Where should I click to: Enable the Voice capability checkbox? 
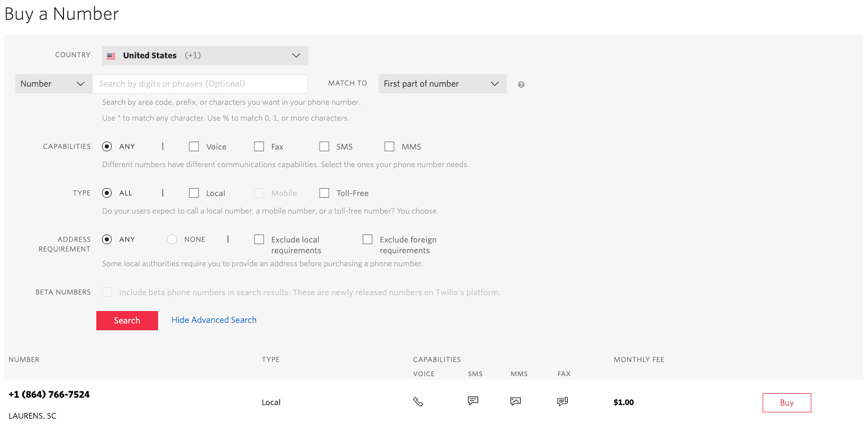coord(193,146)
